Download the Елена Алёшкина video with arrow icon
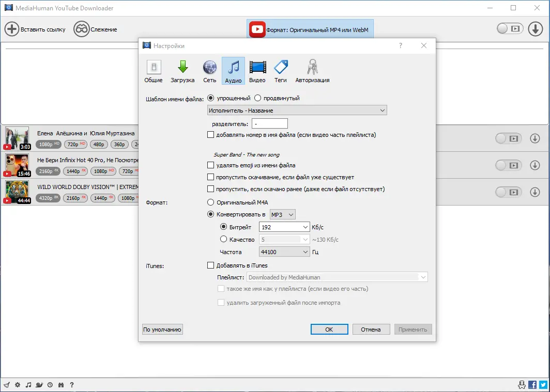 [x=535, y=138]
